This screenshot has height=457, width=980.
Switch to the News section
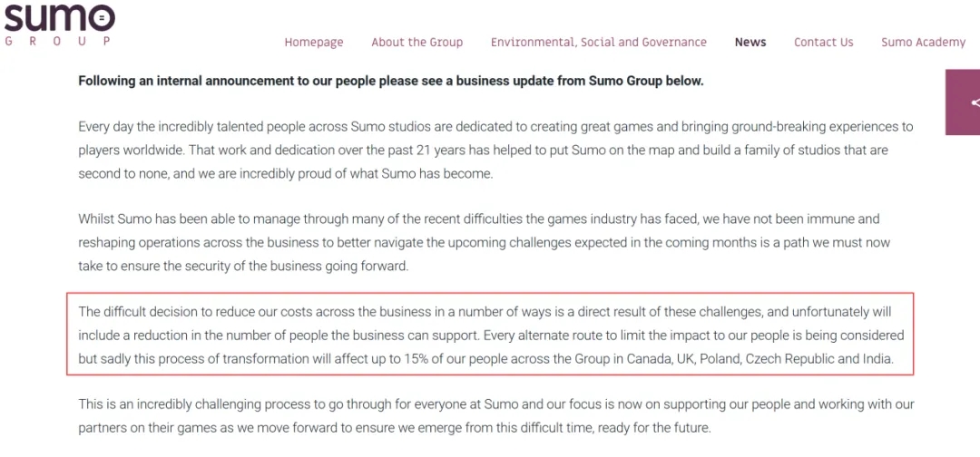(750, 43)
